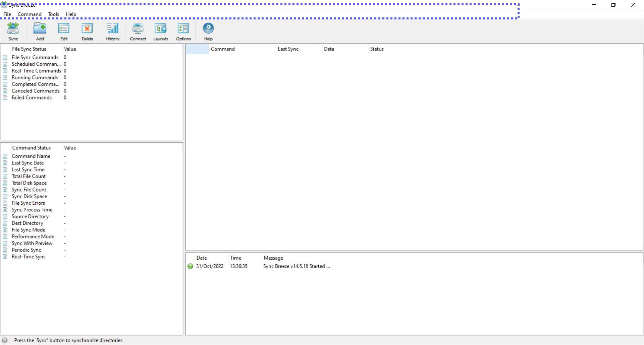Click the 13:36:35 time cell
Image resolution: width=644 pixels, height=345 pixels.
point(238,266)
